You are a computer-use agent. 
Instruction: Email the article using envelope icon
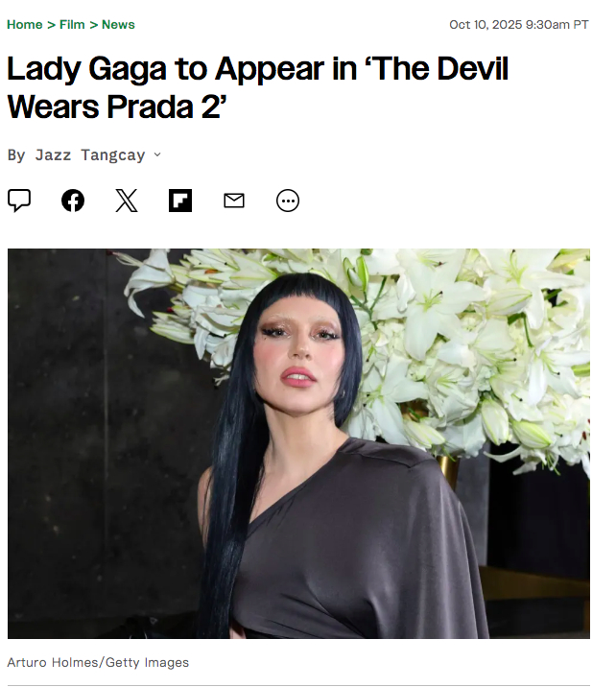pos(234,201)
